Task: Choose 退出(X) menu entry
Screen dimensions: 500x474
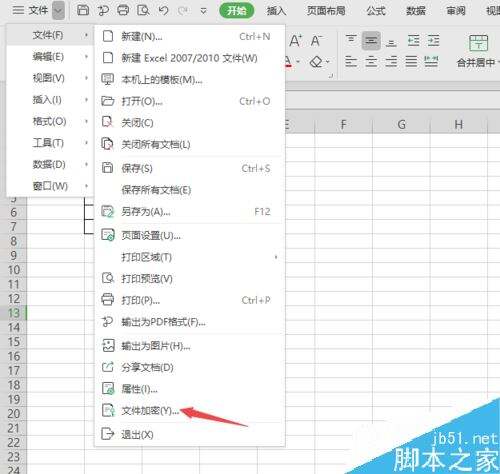Action: [190, 435]
